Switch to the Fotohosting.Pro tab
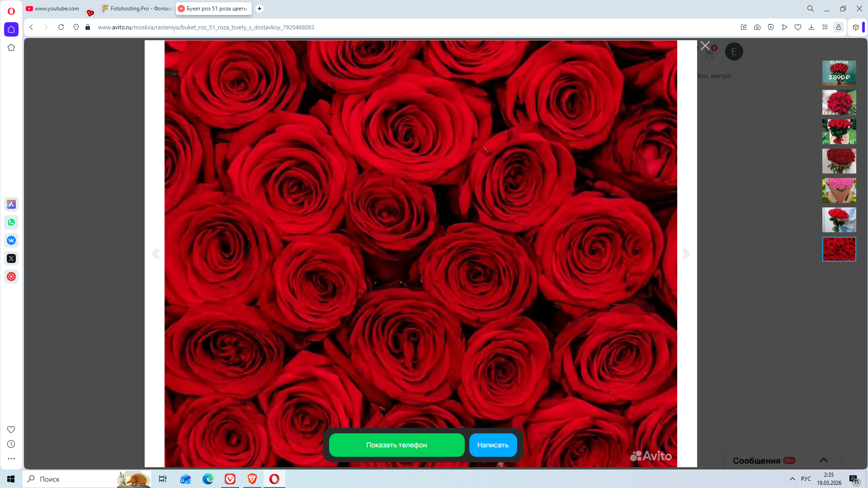 (x=137, y=9)
